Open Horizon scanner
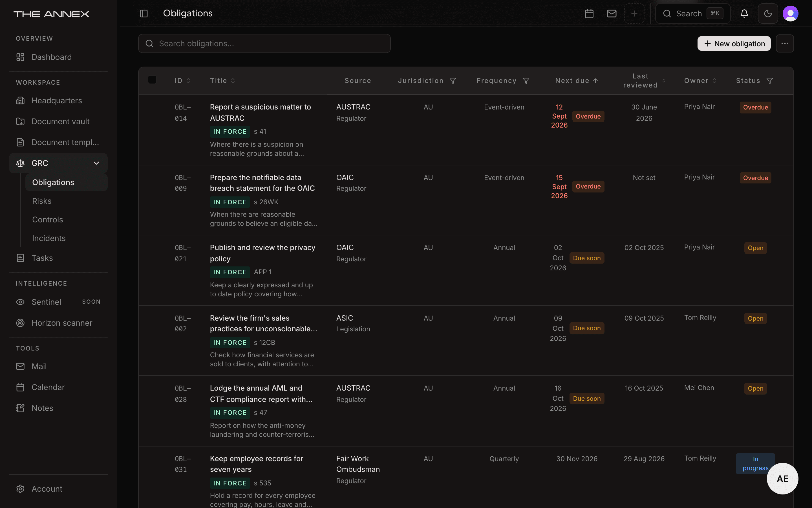 tap(58, 323)
